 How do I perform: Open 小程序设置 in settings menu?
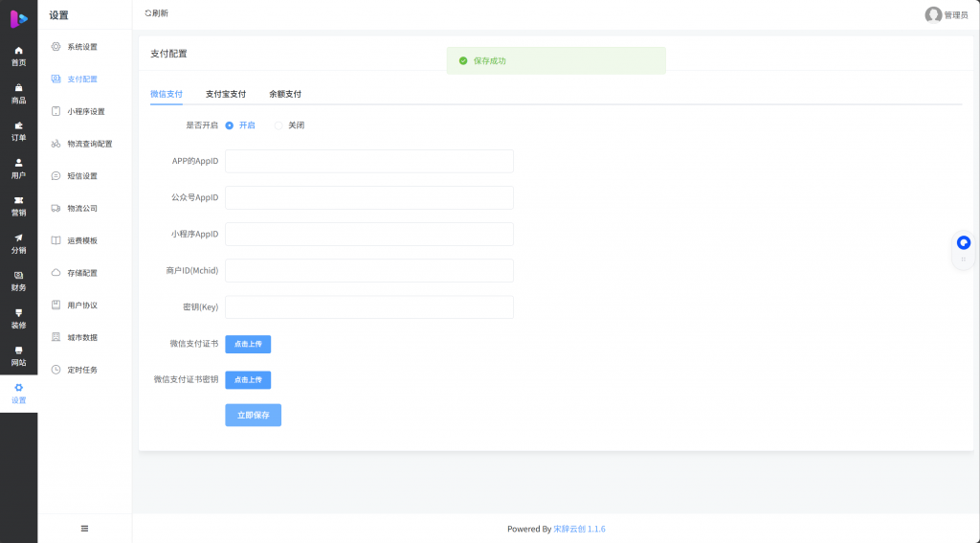[x=85, y=111]
